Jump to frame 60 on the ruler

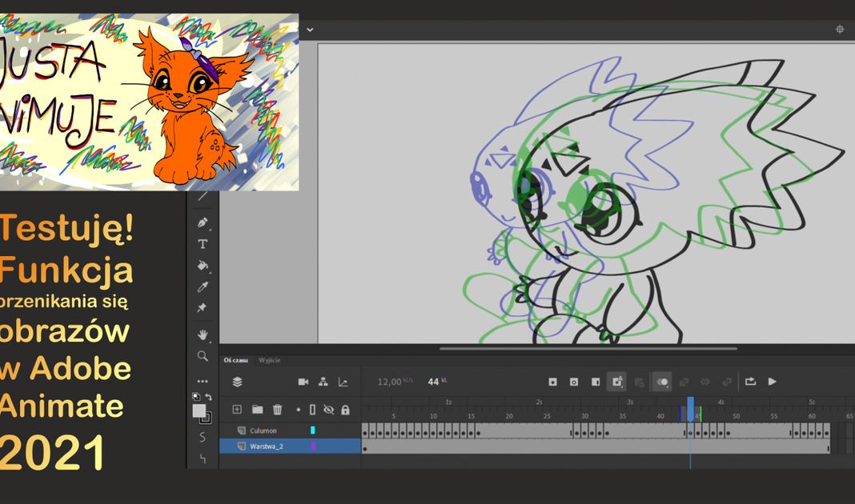812,416
